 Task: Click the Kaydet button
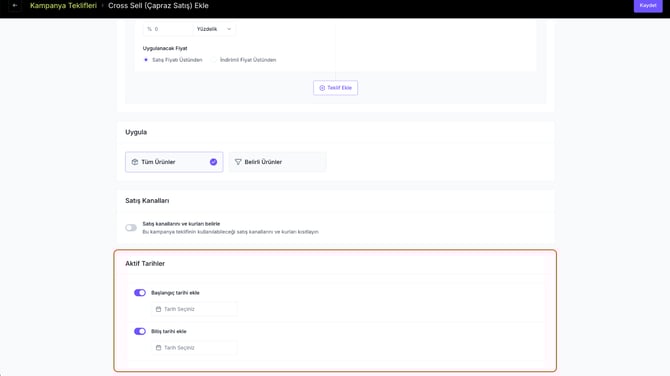click(x=648, y=6)
